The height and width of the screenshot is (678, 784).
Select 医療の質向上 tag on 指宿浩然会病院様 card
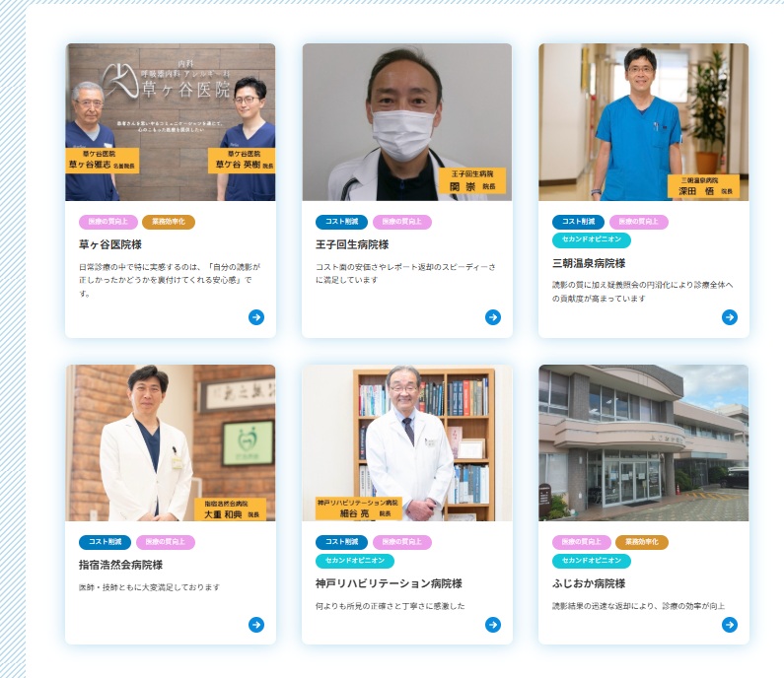point(166,542)
